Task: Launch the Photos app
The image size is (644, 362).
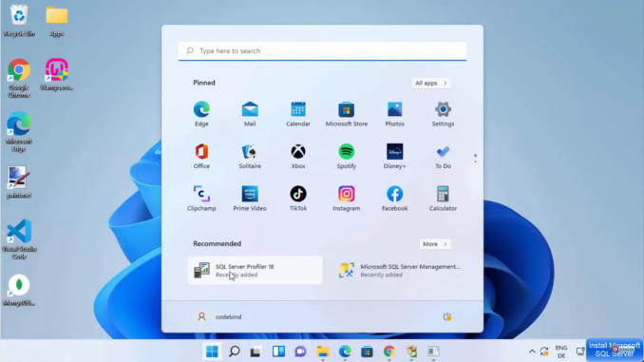Action: tap(395, 114)
